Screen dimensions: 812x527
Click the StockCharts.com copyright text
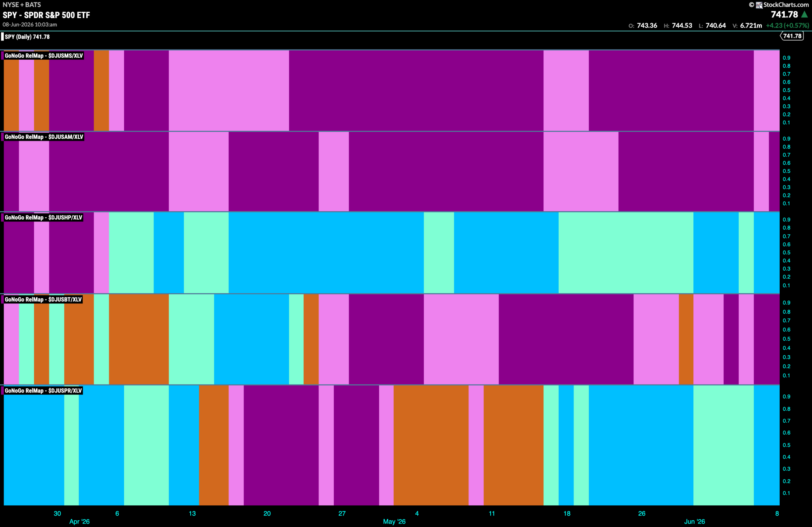(x=786, y=5)
